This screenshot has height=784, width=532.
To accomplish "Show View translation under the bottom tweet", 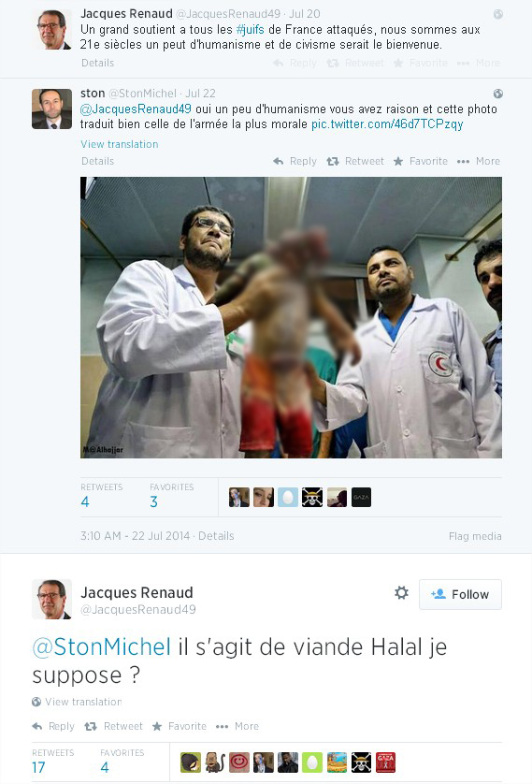I will point(83,702).
